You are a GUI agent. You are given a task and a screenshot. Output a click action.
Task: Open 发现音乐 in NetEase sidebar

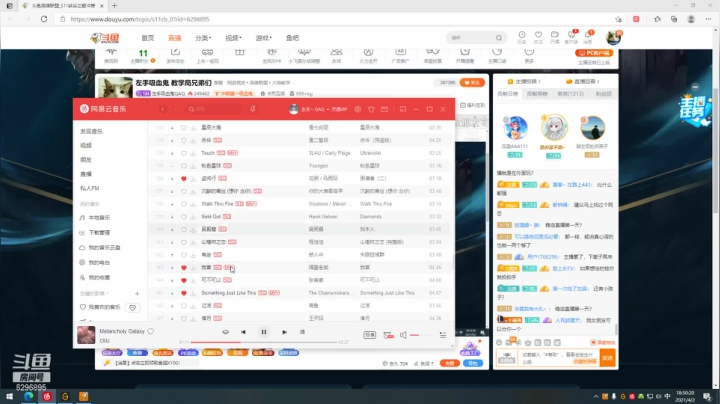click(91, 131)
